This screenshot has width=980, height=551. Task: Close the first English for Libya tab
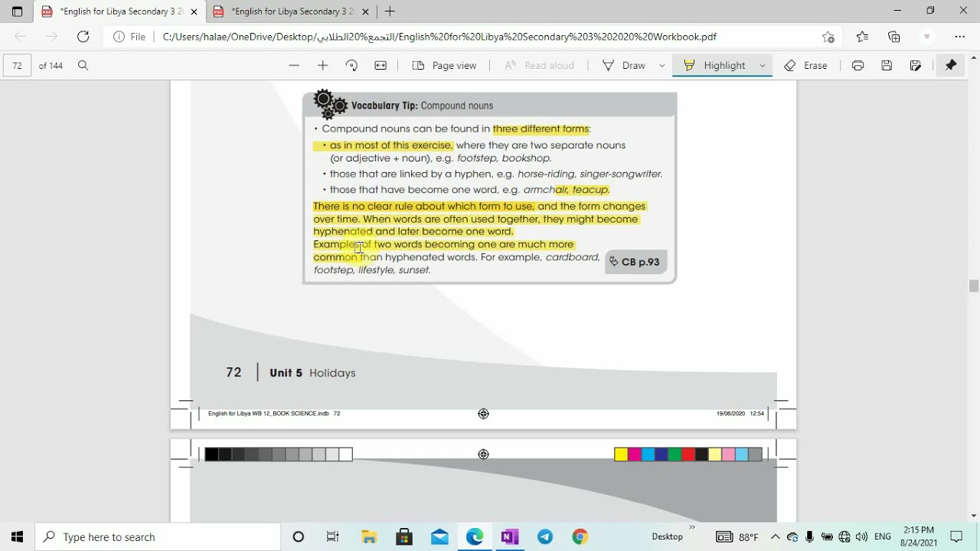(x=194, y=11)
